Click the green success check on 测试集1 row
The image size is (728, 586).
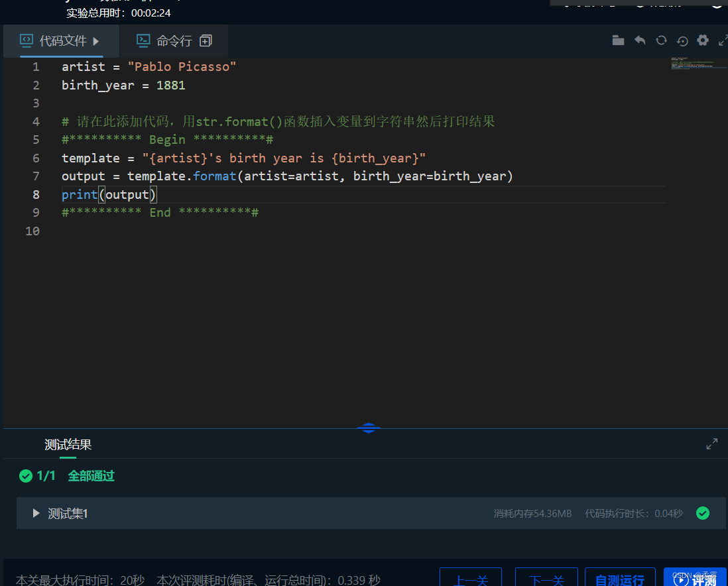tap(703, 512)
